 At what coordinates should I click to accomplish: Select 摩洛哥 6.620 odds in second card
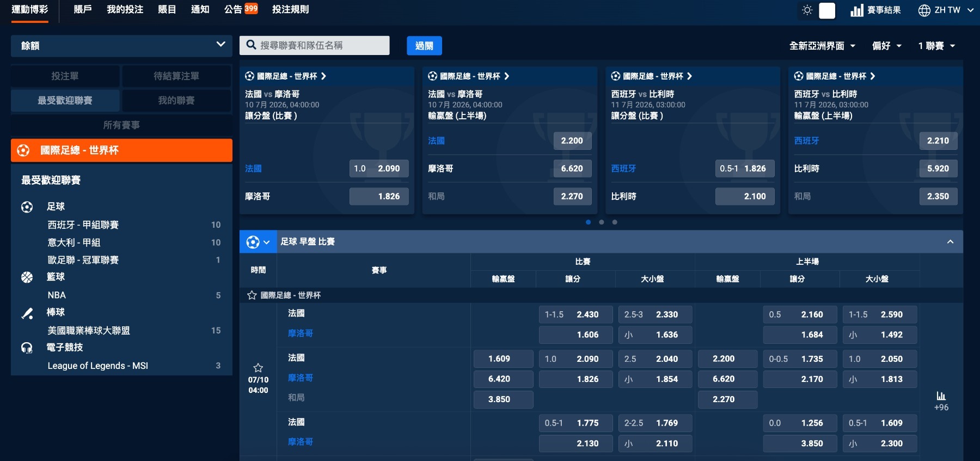(572, 168)
